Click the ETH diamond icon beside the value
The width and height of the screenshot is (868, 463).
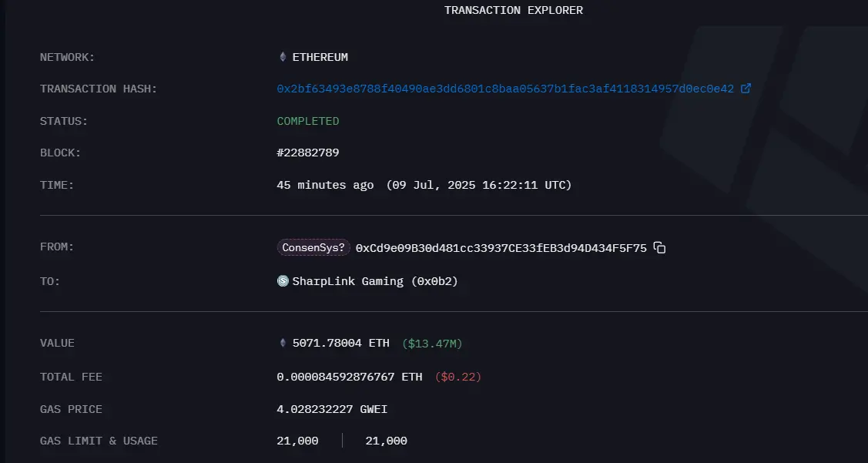click(282, 342)
